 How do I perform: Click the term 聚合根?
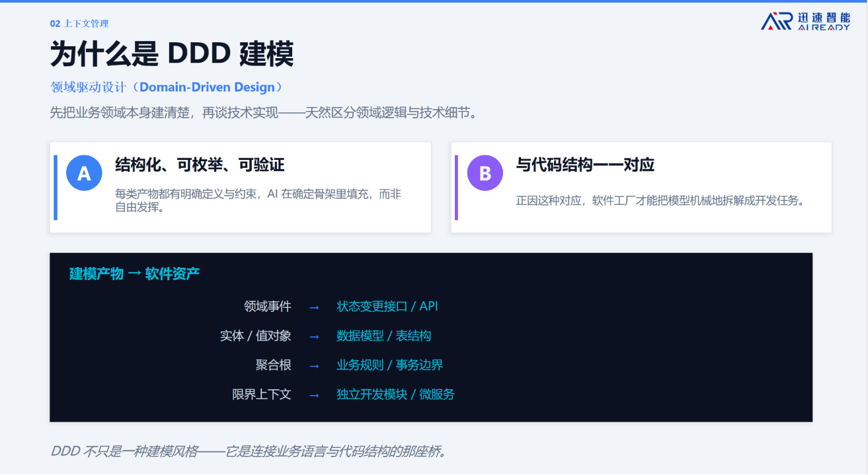click(x=274, y=365)
